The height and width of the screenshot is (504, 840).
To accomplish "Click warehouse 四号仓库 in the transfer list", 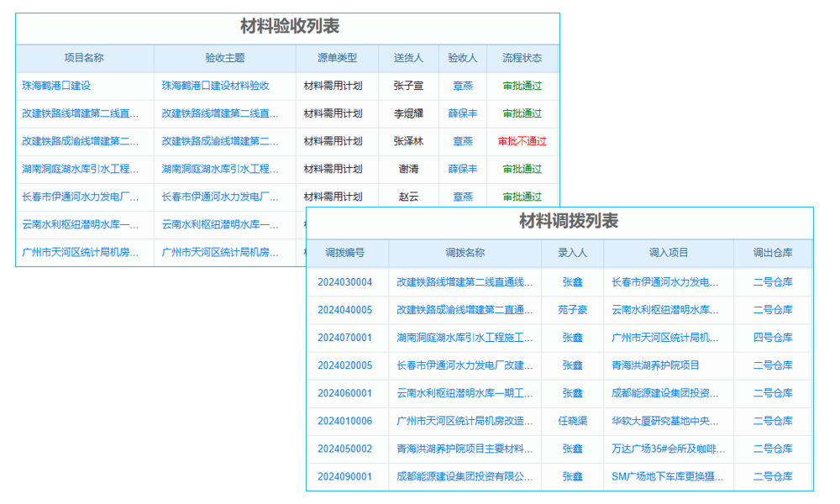I will [x=774, y=337].
